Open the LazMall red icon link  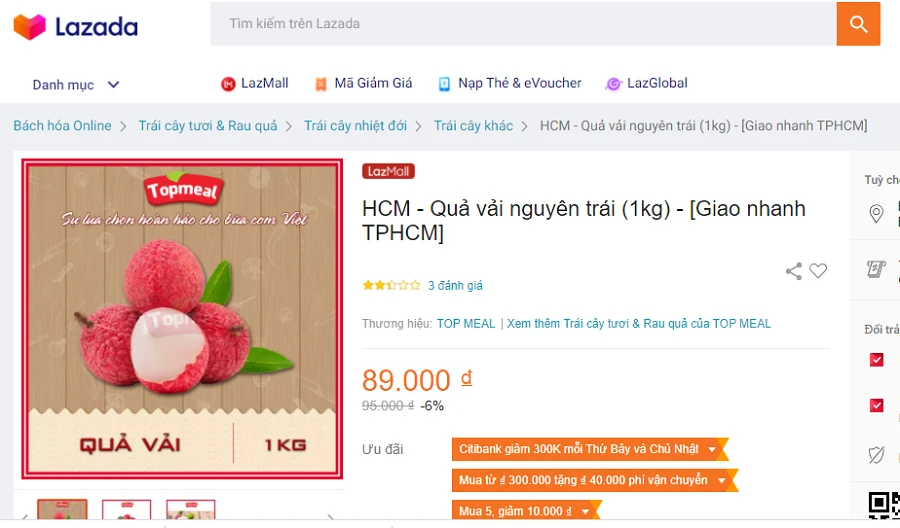pyautogui.click(x=228, y=84)
